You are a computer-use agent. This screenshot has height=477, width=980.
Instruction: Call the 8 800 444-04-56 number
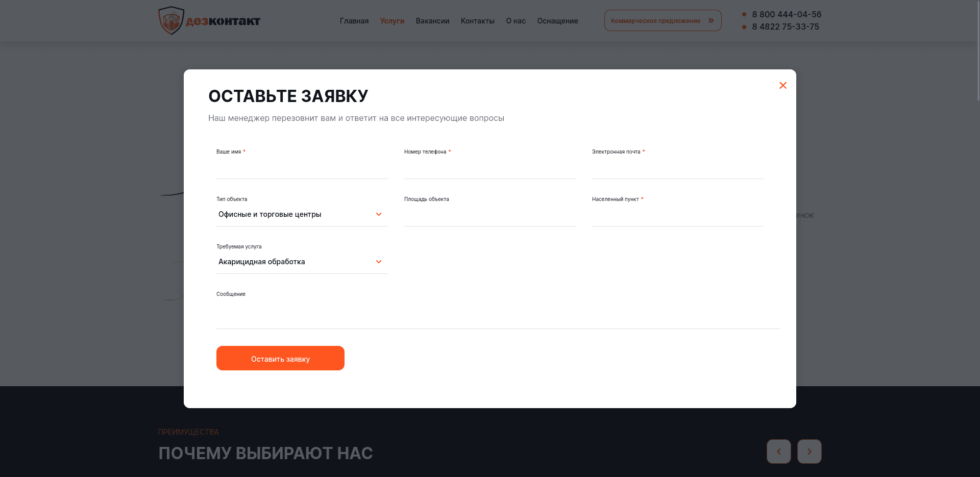787,14
